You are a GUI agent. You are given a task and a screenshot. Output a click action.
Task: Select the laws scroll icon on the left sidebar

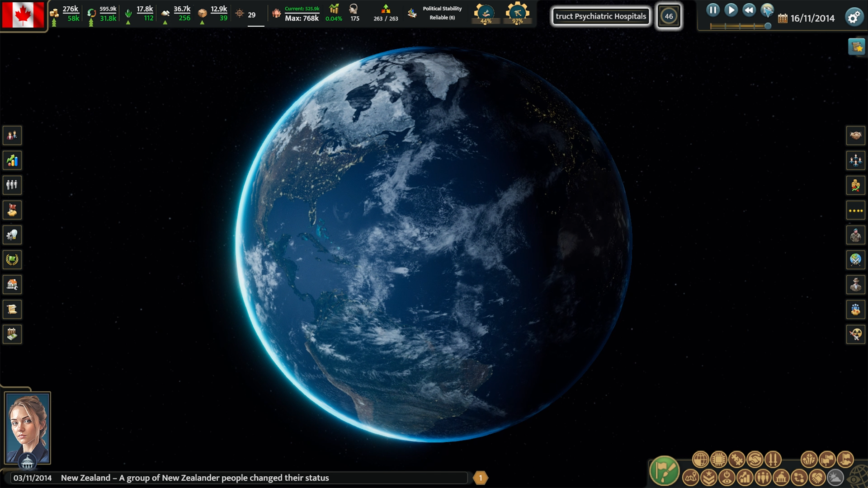[12, 309]
